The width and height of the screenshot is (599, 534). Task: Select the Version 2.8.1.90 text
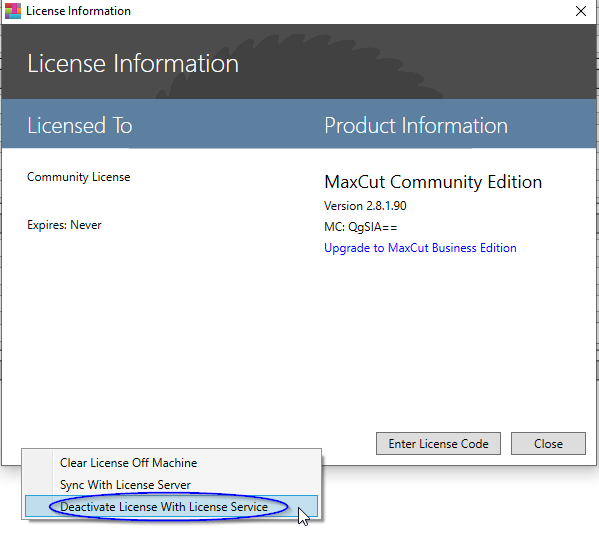365,206
